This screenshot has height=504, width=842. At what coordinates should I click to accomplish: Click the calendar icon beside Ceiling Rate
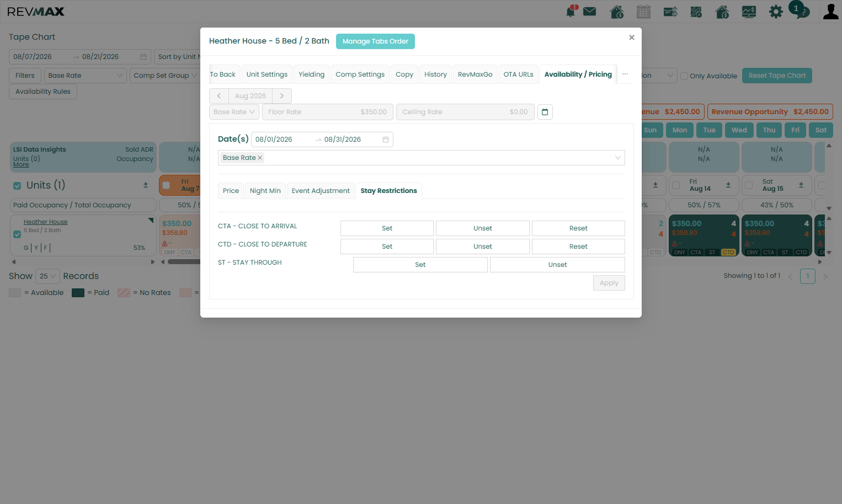click(545, 112)
